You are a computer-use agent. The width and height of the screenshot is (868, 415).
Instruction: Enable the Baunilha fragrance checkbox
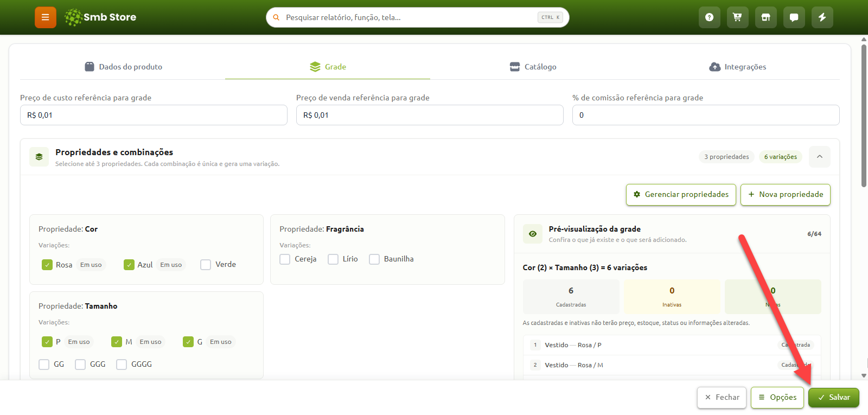click(374, 259)
